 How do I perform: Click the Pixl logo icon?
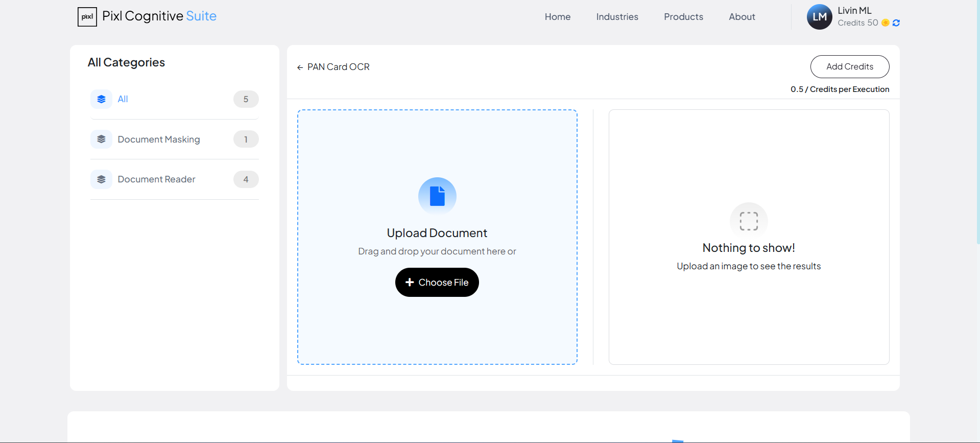coord(87,17)
